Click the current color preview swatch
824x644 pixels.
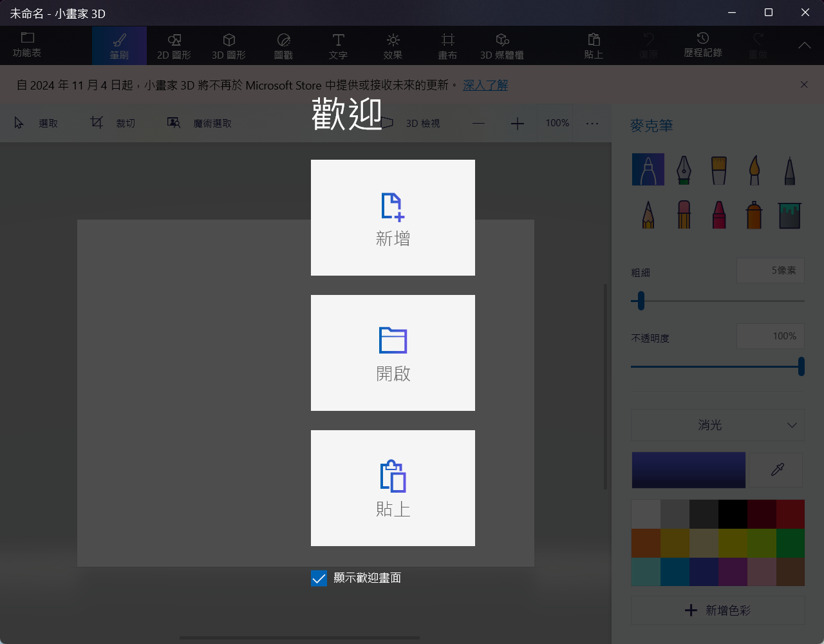[x=688, y=469]
